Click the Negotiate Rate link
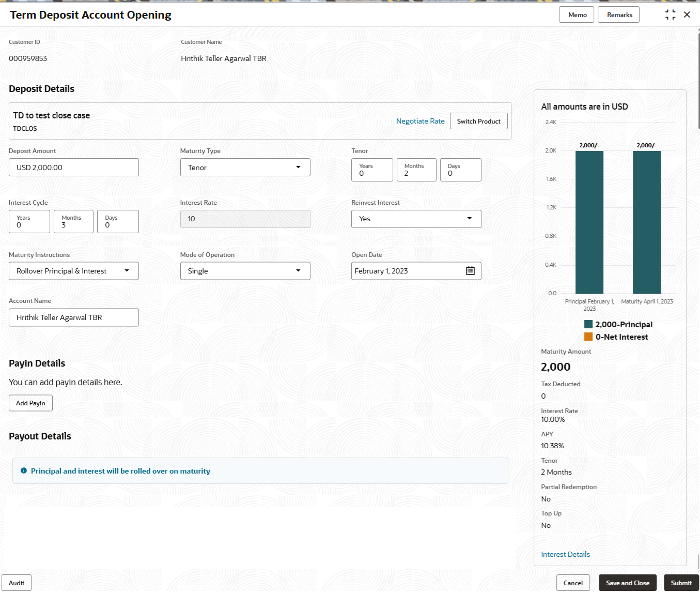Screen dimensions: 700x593 click(420, 121)
